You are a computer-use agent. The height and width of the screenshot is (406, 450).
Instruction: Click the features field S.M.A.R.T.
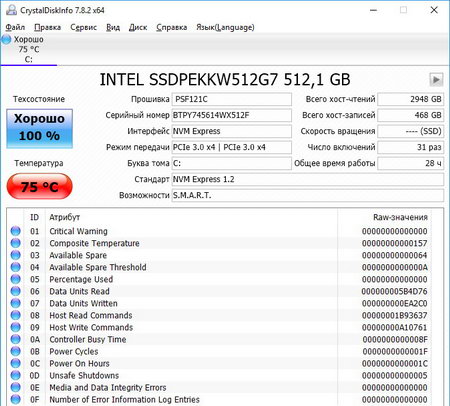point(308,195)
